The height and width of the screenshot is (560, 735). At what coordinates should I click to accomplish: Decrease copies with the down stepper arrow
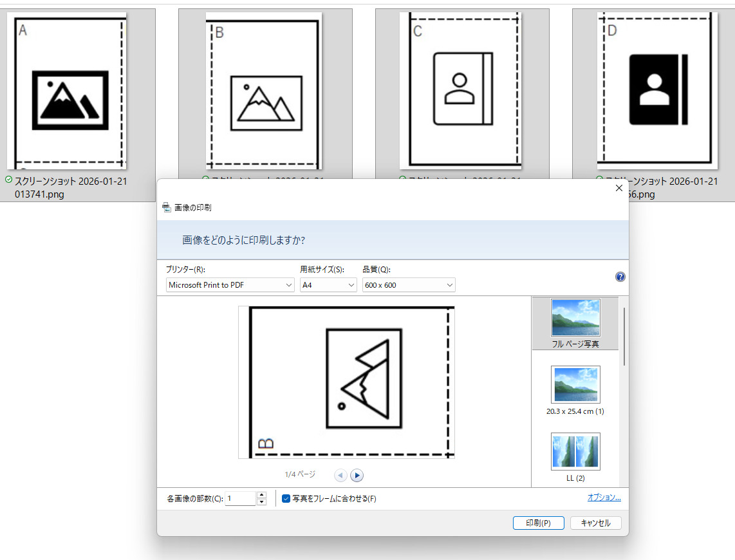[x=261, y=502]
